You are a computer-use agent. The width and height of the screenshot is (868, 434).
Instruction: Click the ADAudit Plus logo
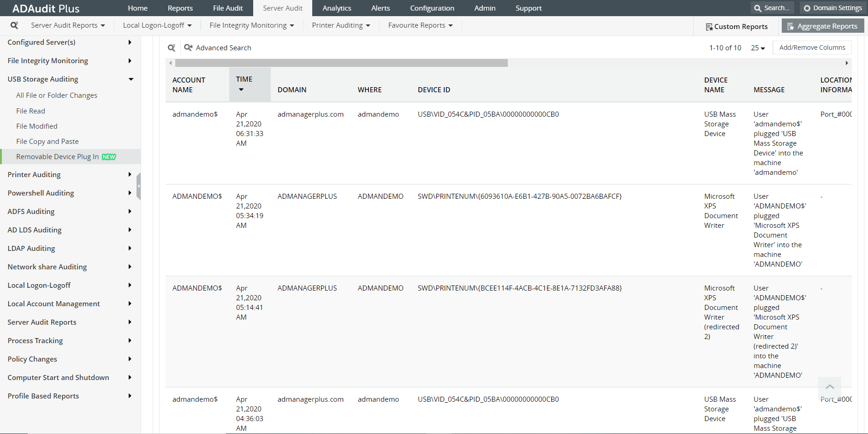click(45, 8)
